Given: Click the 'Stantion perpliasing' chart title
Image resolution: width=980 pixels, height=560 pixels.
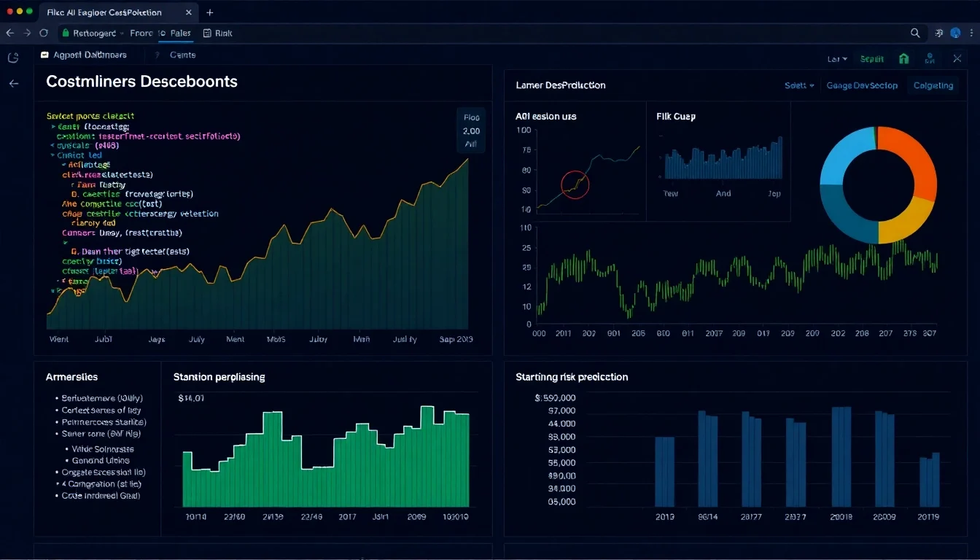Looking at the screenshot, I should [x=219, y=377].
